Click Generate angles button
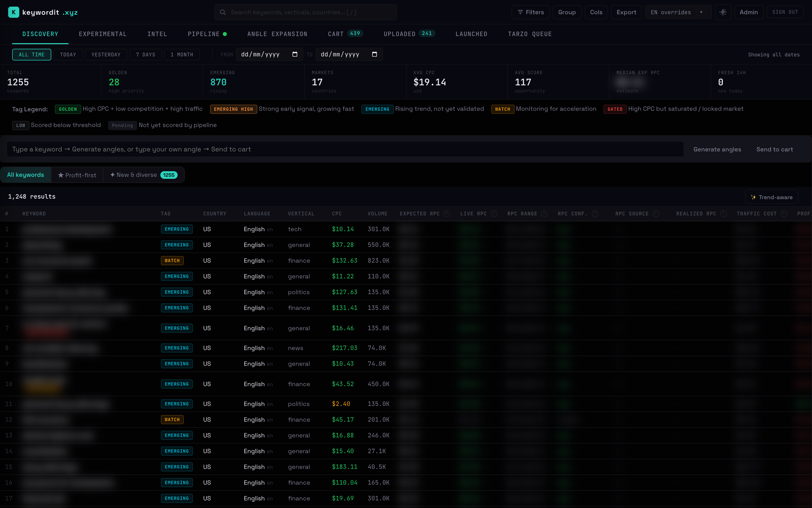 (x=717, y=149)
